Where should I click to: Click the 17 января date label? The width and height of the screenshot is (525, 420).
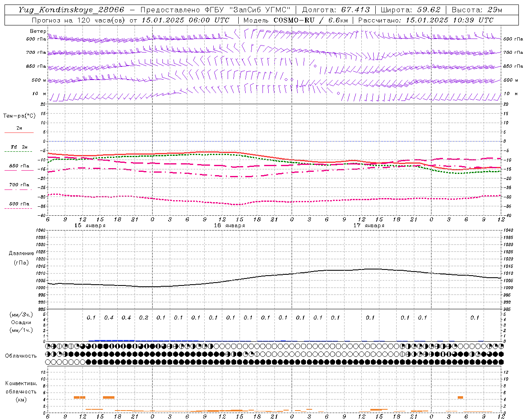click(369, 226)
